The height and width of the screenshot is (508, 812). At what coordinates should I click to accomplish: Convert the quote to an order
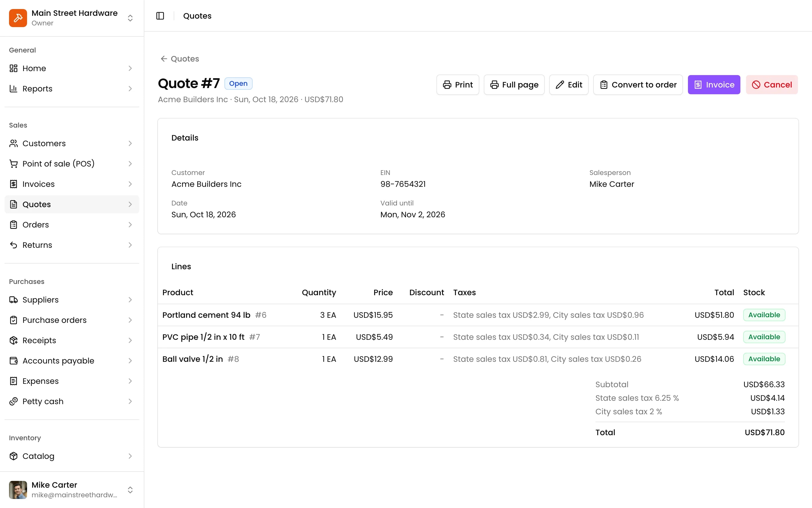click(638, 85)
